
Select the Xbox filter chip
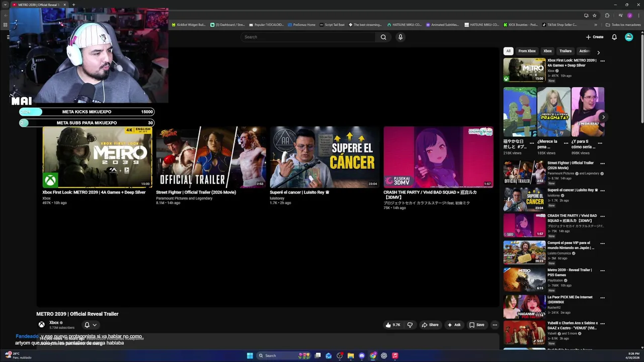[547, 51]
